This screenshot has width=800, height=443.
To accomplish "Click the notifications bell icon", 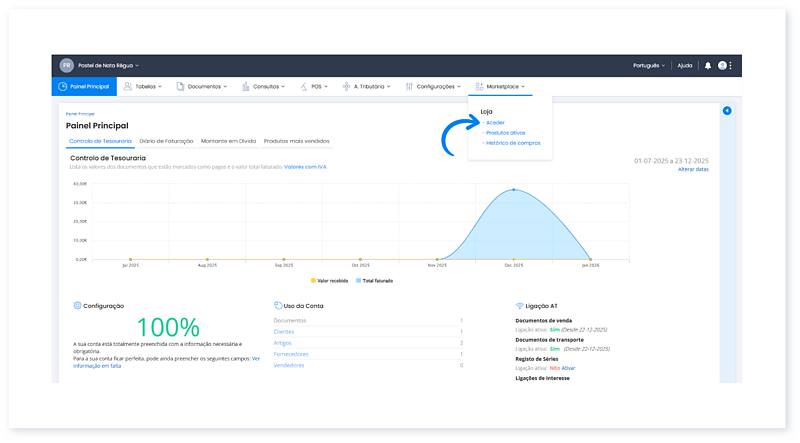I will [708, 65].
